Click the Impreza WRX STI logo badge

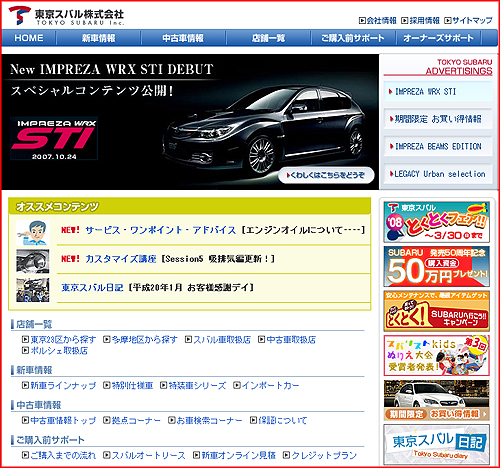tap(54, 138)
